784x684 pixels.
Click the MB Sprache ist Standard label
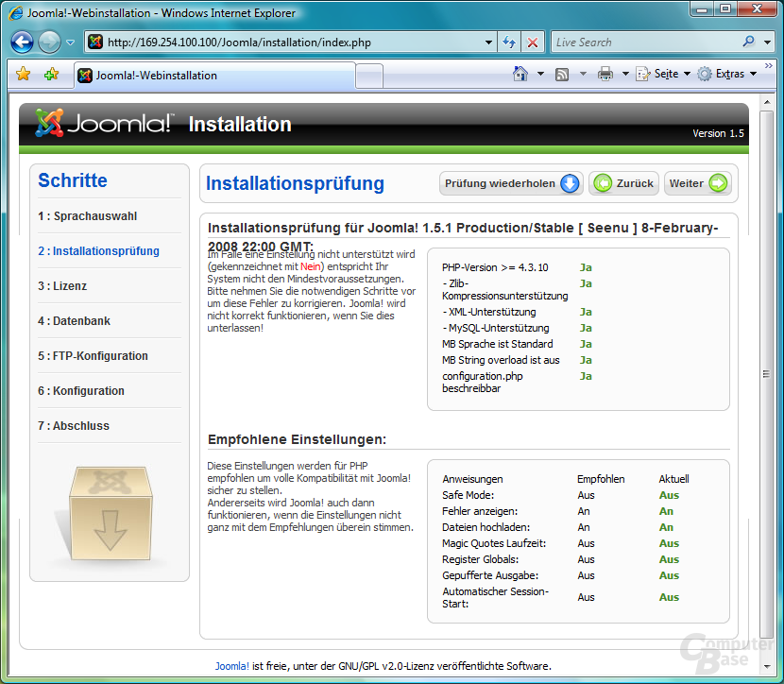pyautogui.click(x=498, y=344)
